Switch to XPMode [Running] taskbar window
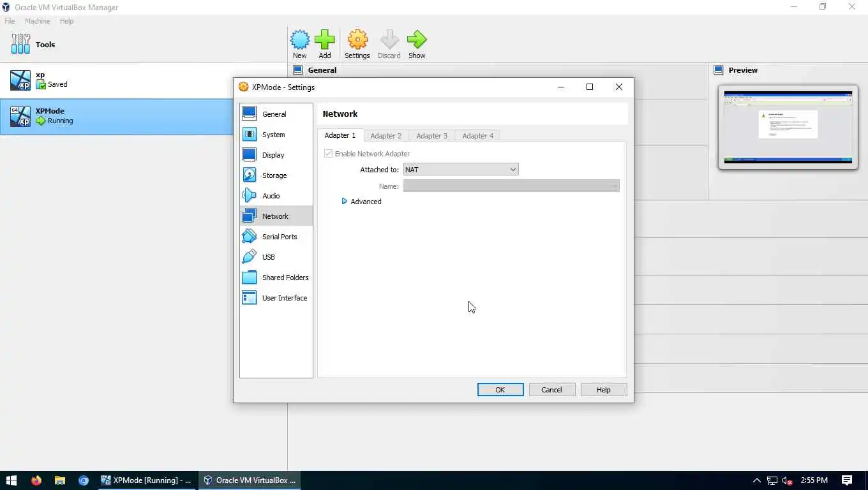The image size is (868, 490). point(147,480)
